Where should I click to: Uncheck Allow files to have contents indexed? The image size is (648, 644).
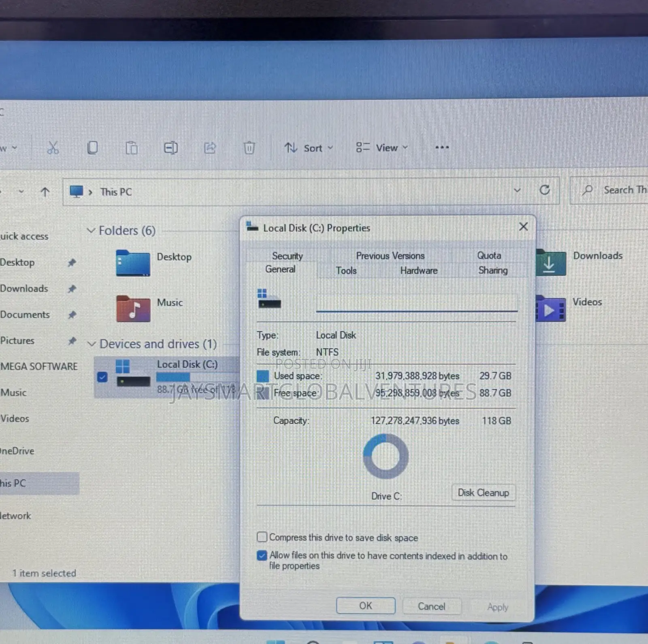262,555
